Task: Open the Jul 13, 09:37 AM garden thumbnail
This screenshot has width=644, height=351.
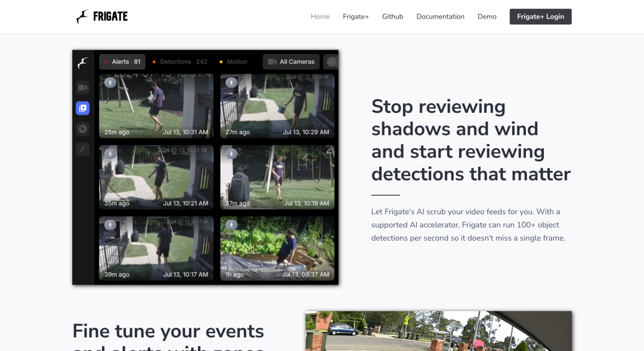Action: (x=277, y=248)
